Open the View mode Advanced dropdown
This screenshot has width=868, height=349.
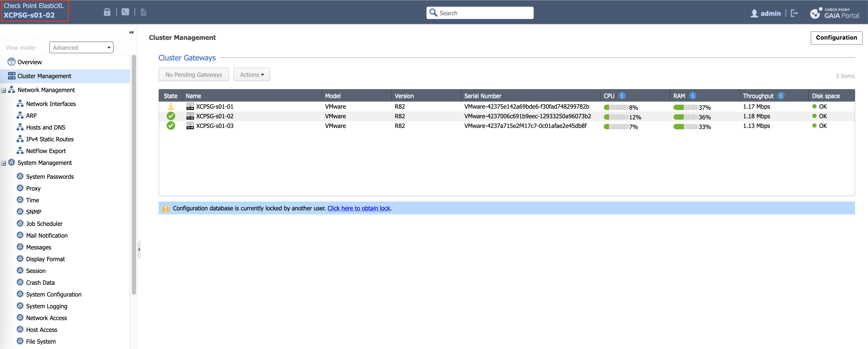tap(81, 47)
